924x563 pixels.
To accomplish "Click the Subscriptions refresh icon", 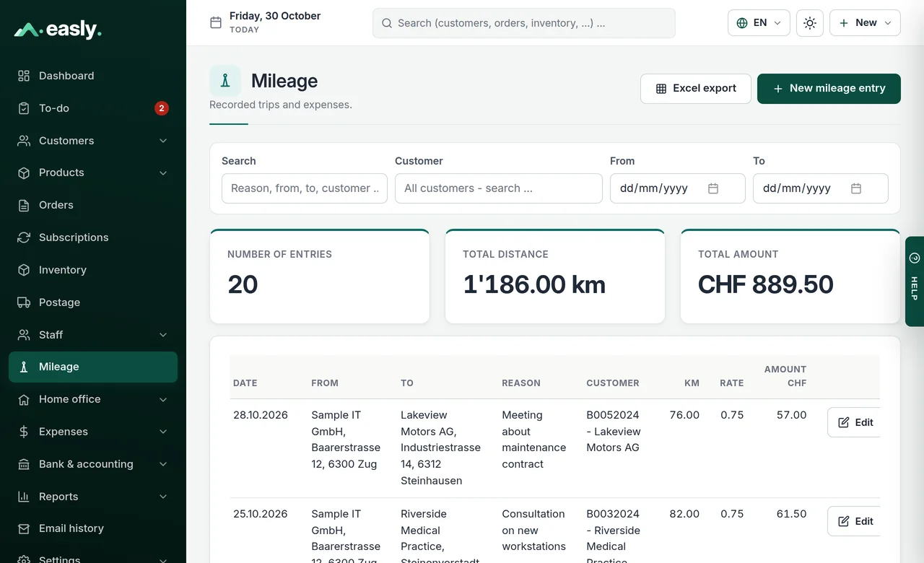I will (24, 237).
